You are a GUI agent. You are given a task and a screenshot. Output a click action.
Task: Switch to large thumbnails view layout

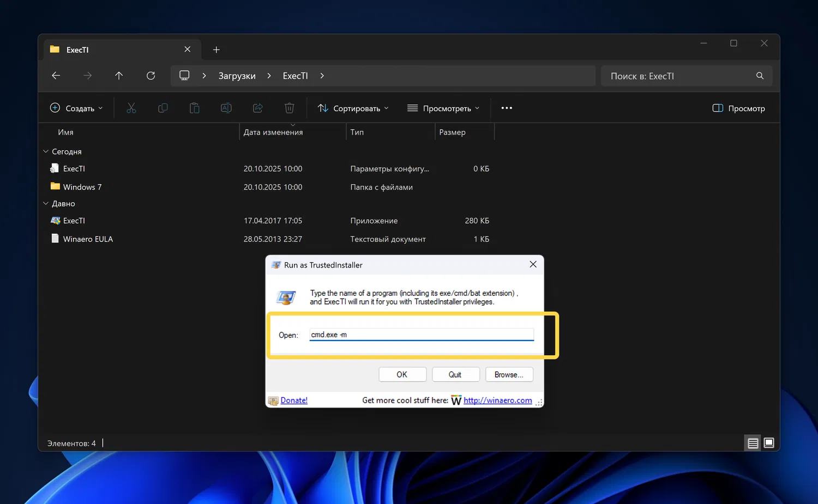click(x=769, y=443)
